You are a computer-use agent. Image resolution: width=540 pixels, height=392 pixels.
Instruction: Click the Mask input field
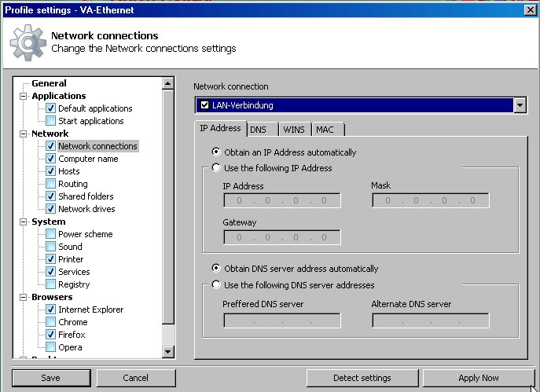coord(431,200)
